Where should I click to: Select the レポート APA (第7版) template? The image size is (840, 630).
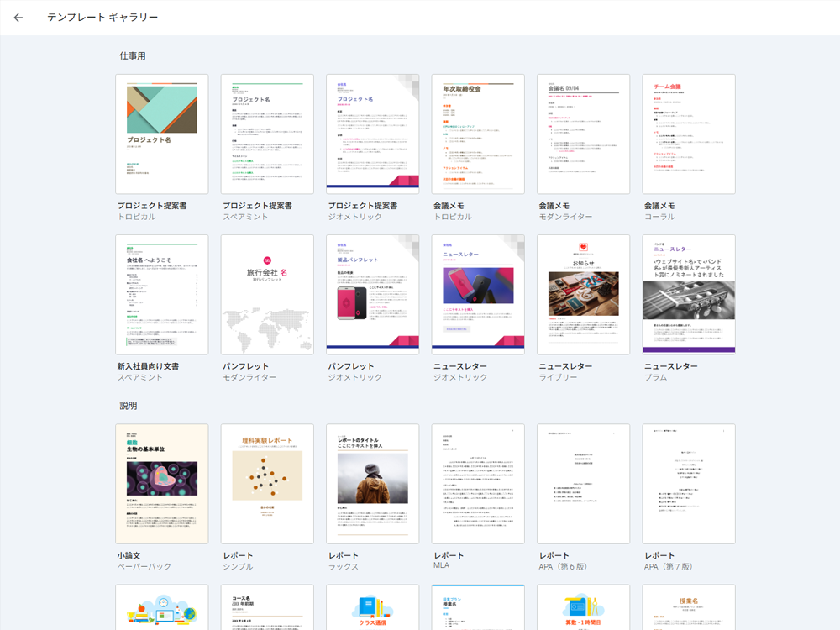(x=689, y=484)
